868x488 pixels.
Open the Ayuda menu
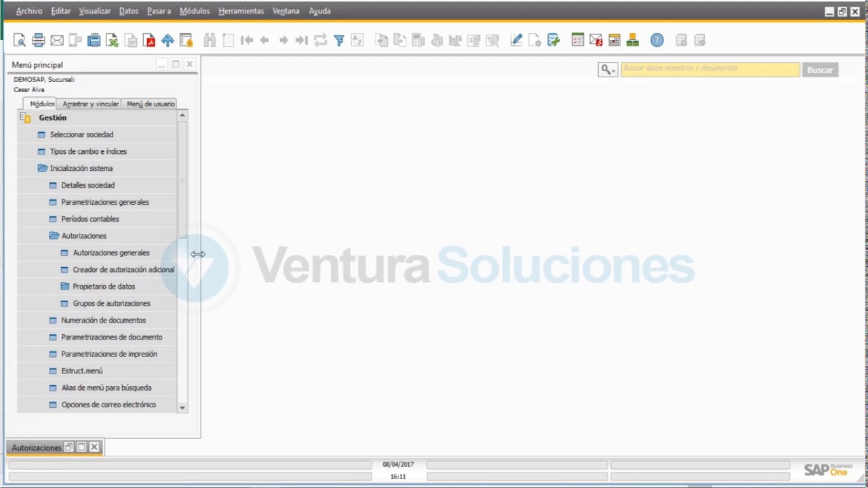point(319,12)
